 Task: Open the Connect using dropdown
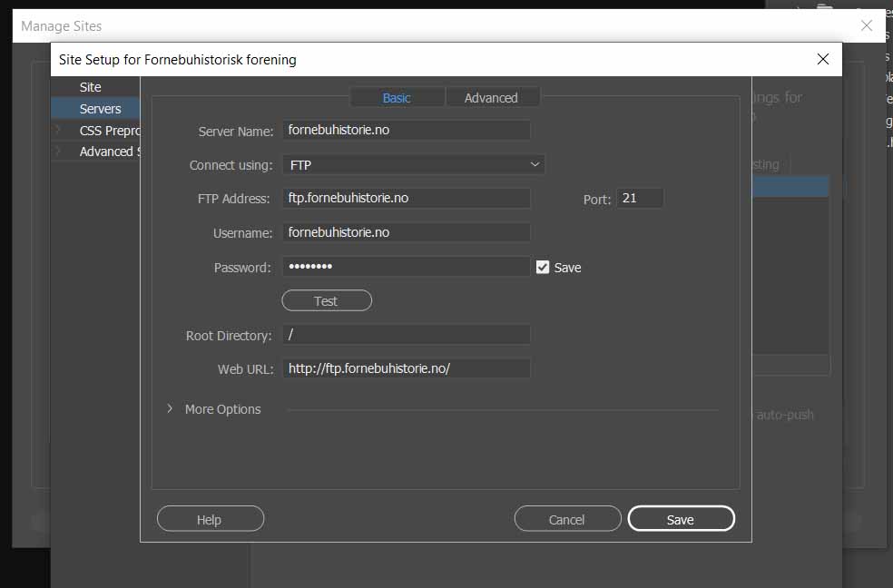tap(414, 164)
